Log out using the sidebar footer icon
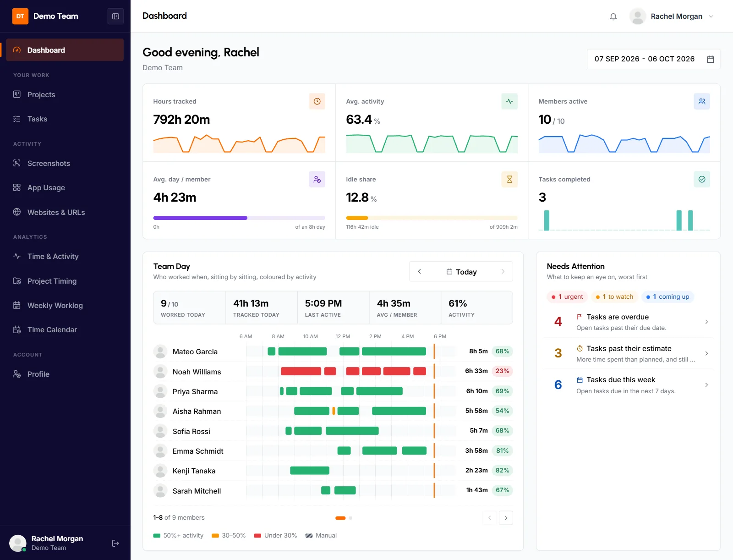 pos(115,543)
